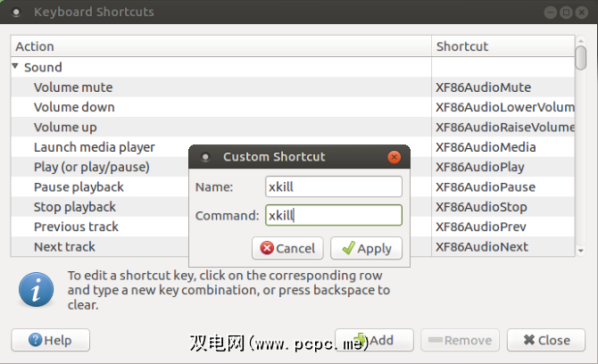Click the Name text field
The width and height of the screenshot is (598, 364).
pos(334,186)
